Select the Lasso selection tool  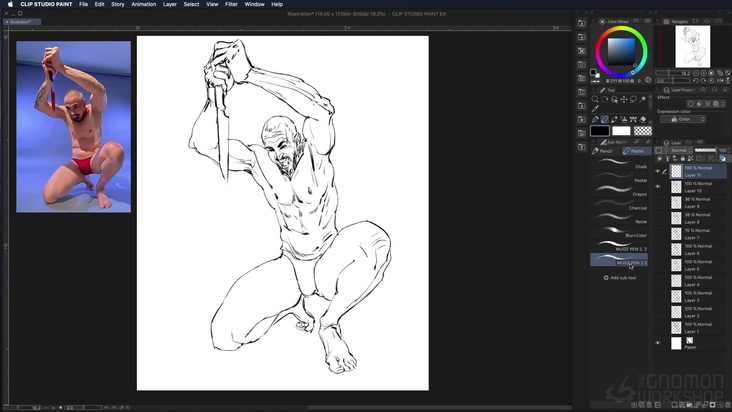click(633, 99)
